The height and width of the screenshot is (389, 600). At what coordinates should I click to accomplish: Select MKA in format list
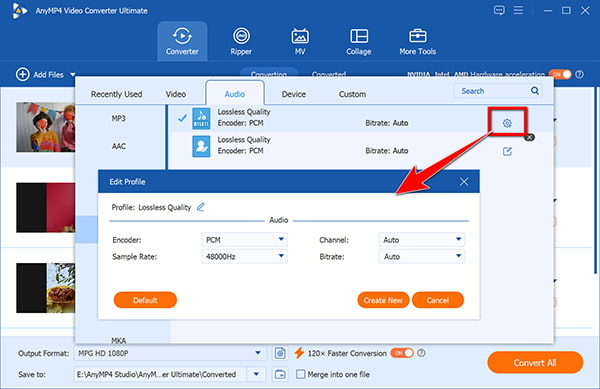[x=119, y=340]
